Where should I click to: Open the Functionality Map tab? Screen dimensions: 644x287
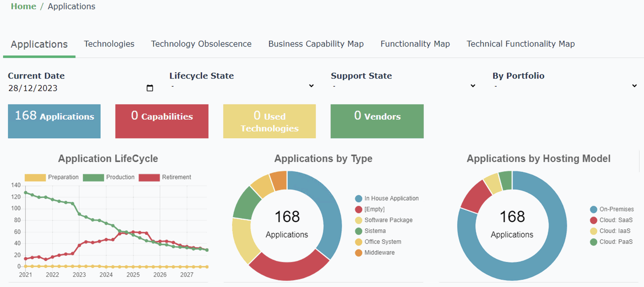coord(415,44)
